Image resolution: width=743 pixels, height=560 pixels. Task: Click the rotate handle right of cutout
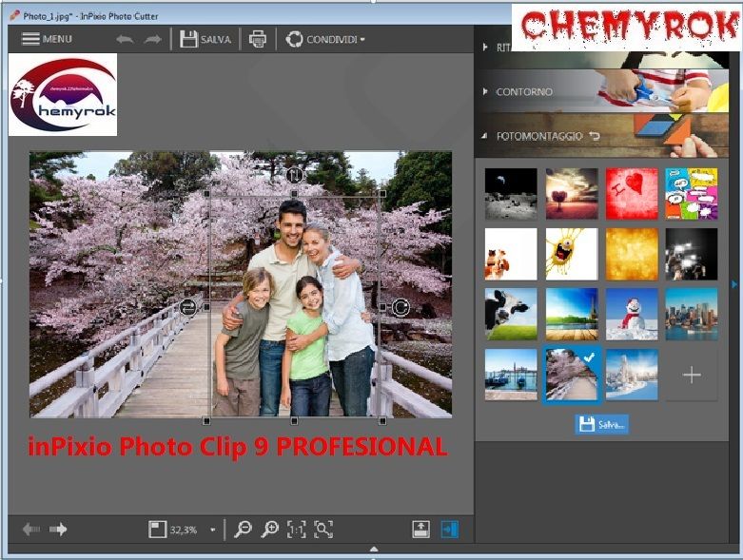(401, 308)
